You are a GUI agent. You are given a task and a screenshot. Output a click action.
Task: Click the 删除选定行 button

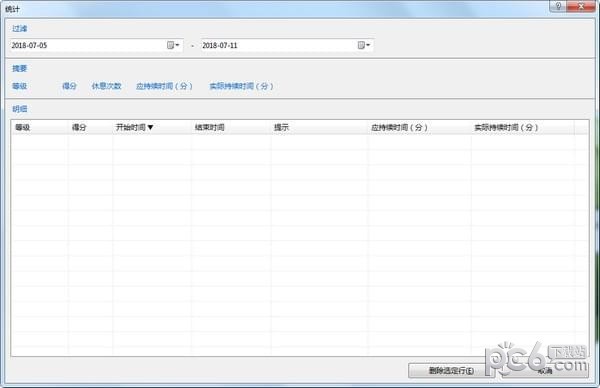[x=451, y=370]
